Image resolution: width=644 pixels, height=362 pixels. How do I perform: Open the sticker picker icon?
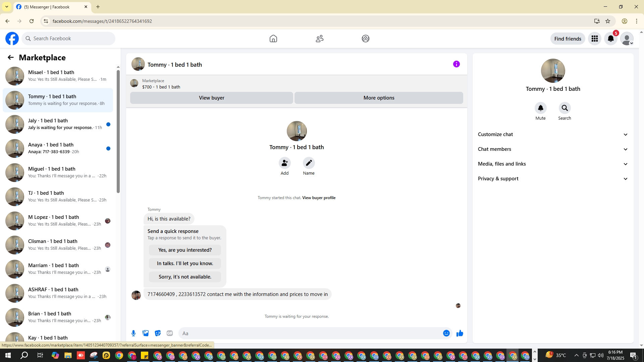pos(158,333)
